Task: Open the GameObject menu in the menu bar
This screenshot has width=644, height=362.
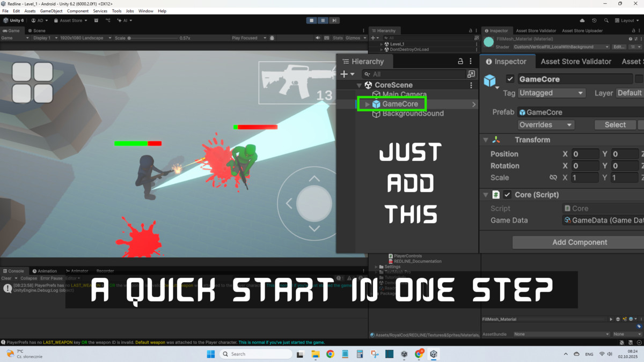Action: click(x=51, y=11)
